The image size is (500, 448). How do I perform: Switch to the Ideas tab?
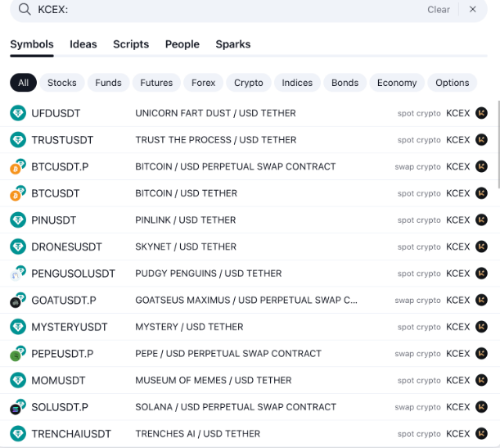83,44
